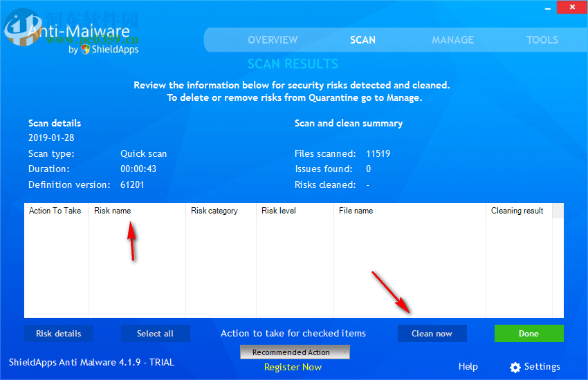This screenshot has height=380, width=588.
Task: Go to the MANAGE tab
Action: point(452,39)
